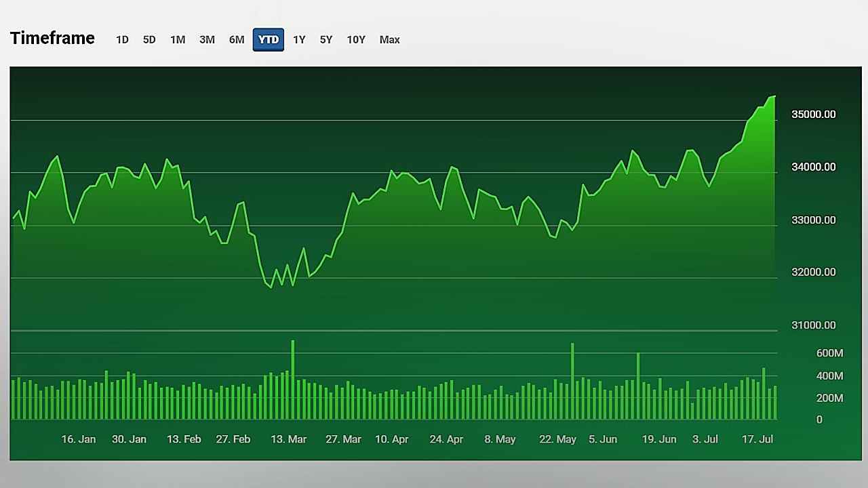Click the 31000.00 price axis label

click(813, 325)
